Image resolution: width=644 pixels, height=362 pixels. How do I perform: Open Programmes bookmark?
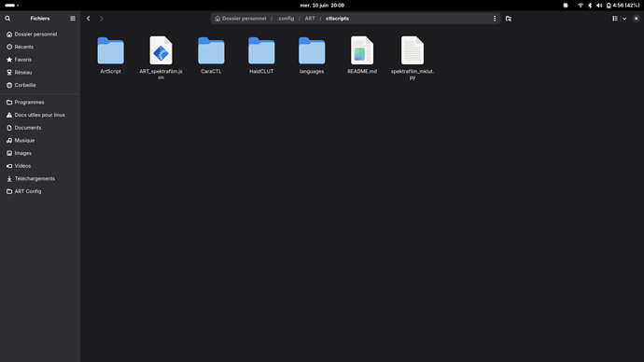pyautogui.click(x=40, y=103)
